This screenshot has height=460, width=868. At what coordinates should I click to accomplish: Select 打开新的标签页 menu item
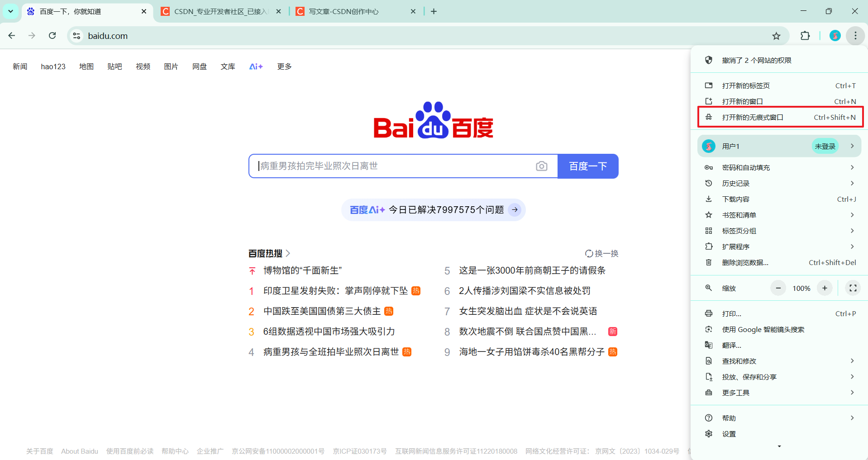coord(778,85)
